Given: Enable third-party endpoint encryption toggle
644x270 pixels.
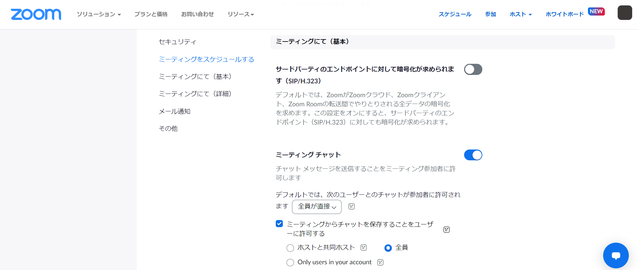Looking at the screenshot, I should [x=473, y=70].
